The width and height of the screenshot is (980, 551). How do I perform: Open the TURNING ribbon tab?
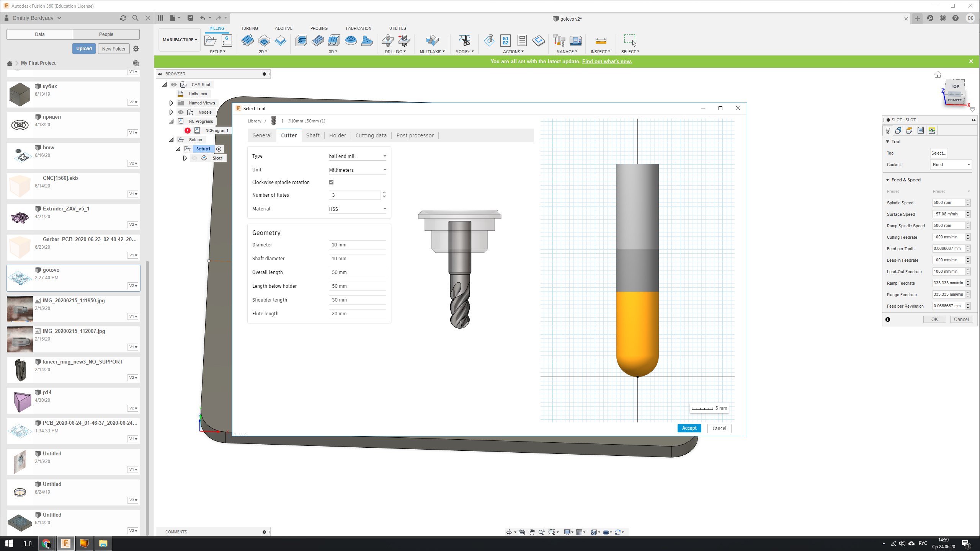click(249, 28)
